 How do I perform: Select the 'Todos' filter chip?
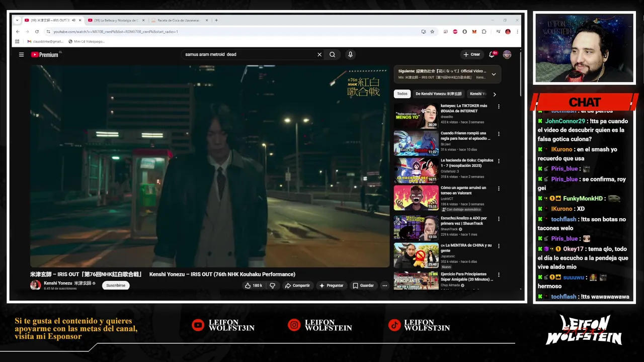coord(403,94)
